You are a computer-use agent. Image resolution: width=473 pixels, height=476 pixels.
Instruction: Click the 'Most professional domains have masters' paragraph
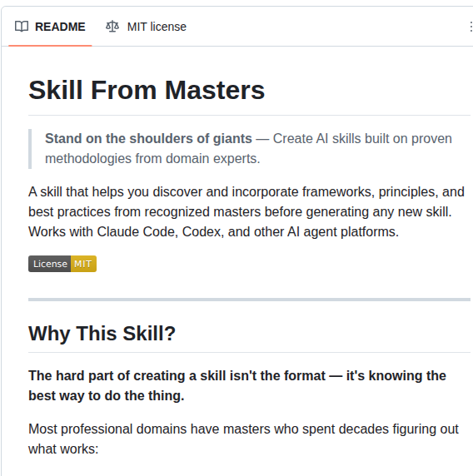243,439
